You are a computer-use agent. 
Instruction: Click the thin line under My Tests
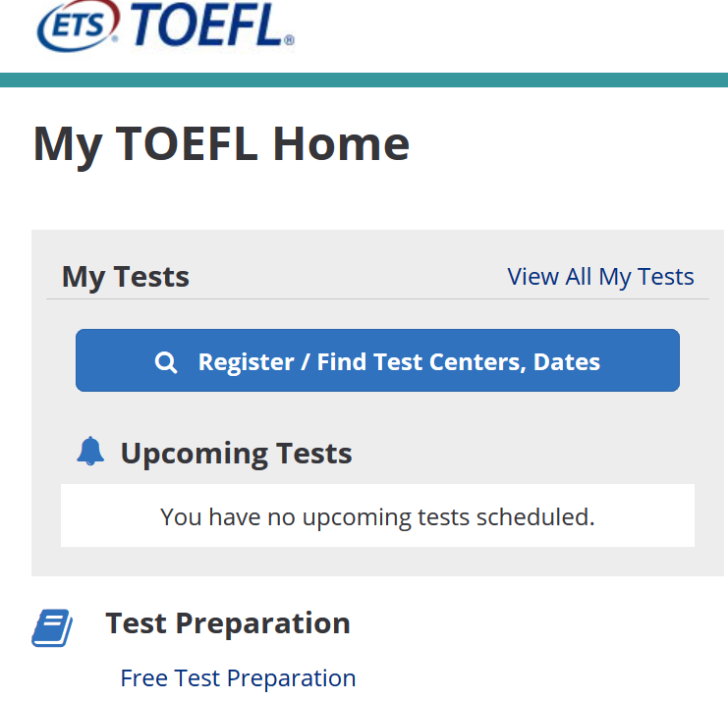(377, 299)
